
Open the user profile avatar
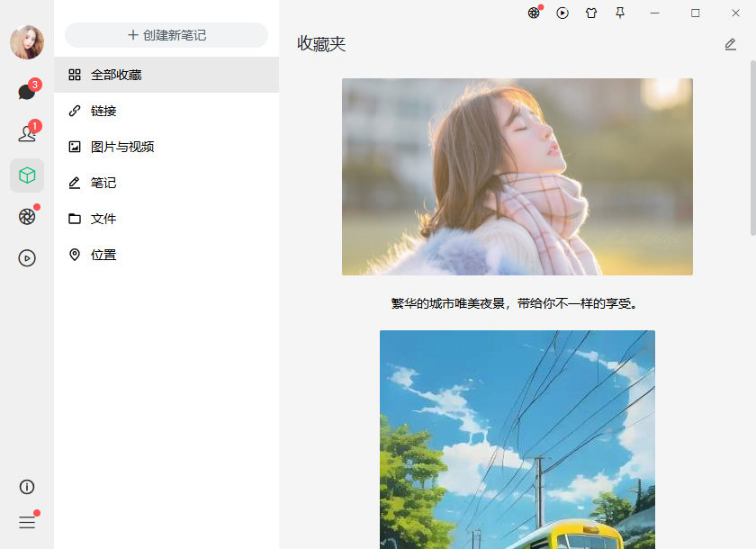(x=27, y=42)
